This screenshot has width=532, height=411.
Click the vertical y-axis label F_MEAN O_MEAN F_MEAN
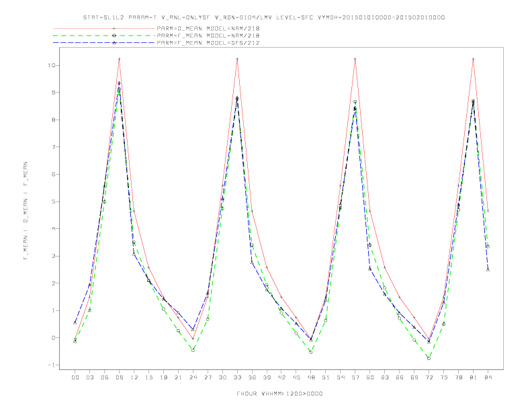point(26,211)
